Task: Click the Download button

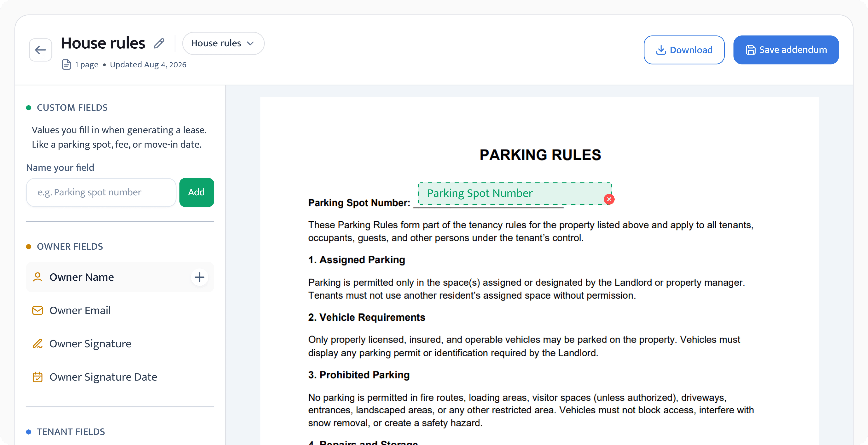Action: (x=684, y=50)
